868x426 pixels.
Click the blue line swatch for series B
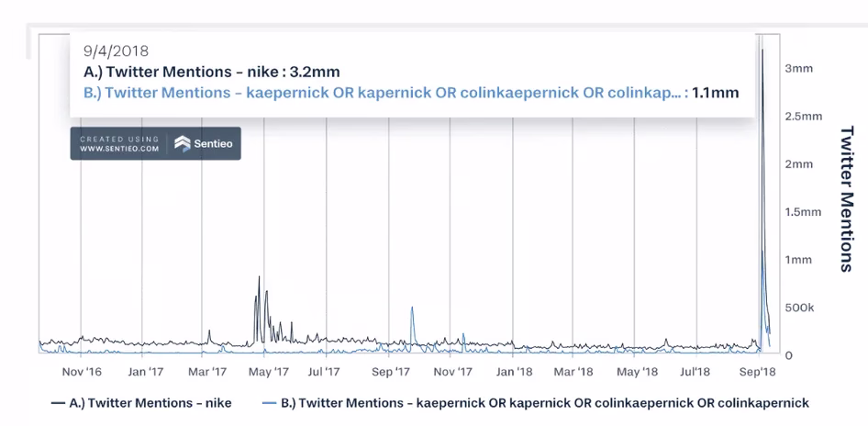(270, 403)
